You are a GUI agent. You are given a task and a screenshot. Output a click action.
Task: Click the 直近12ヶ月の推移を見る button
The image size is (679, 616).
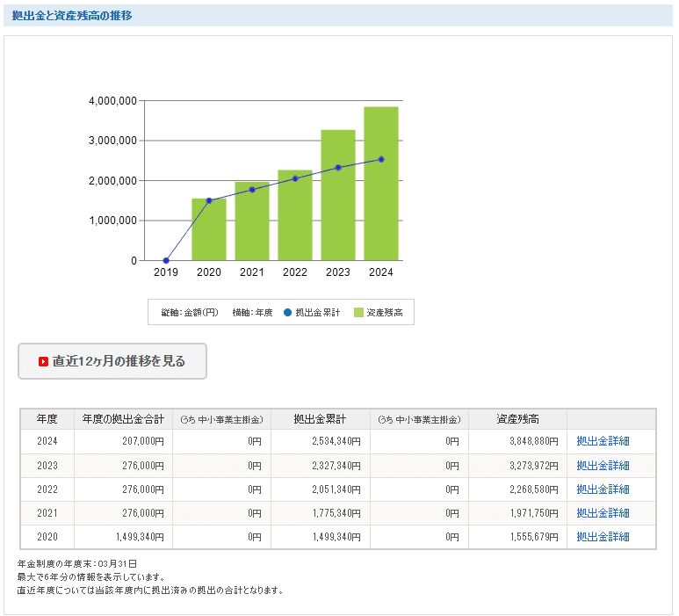[112, 361]
